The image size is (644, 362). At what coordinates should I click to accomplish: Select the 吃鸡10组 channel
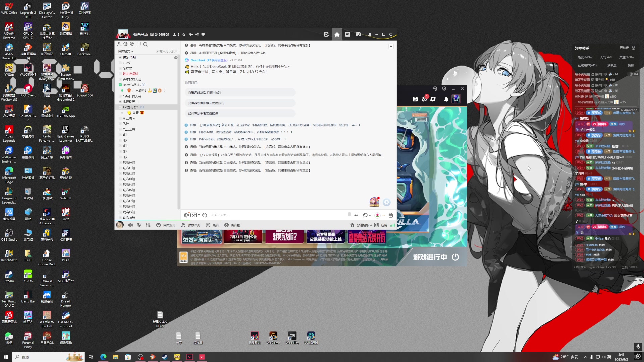[x=129, y=163]
